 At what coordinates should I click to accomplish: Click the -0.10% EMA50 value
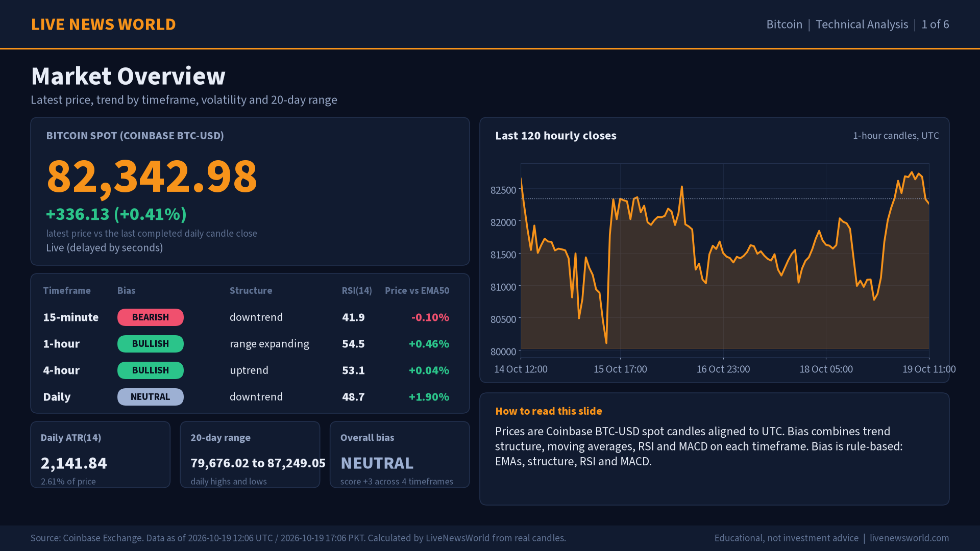(430, 317)
